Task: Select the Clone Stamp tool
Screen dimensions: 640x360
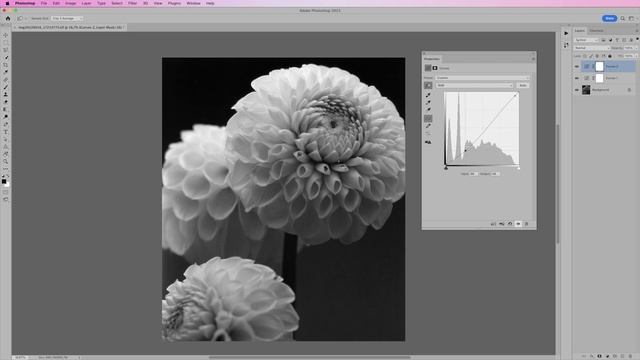Action: click(x=6, y=94)
